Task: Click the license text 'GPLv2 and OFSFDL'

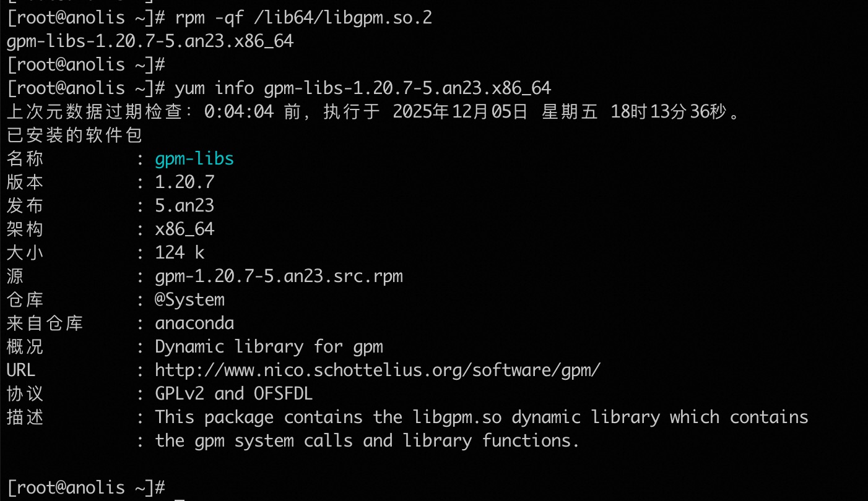Action: [234, 393]
